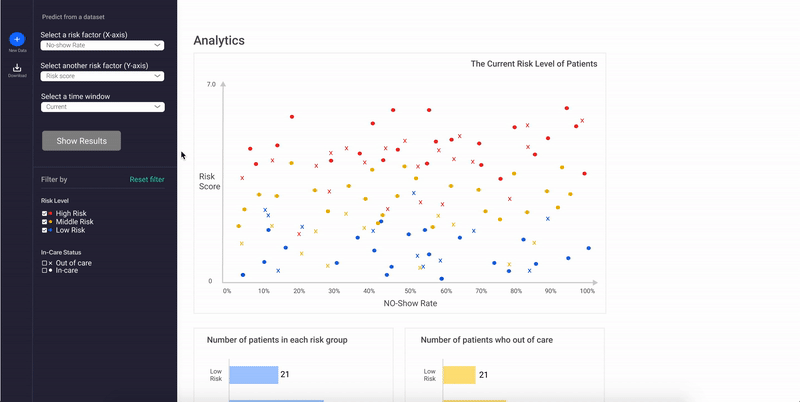Screen dimensions: 800x402
Task: Click the Reset filter link
Action: pyautogui.click(x=147, y=180)
